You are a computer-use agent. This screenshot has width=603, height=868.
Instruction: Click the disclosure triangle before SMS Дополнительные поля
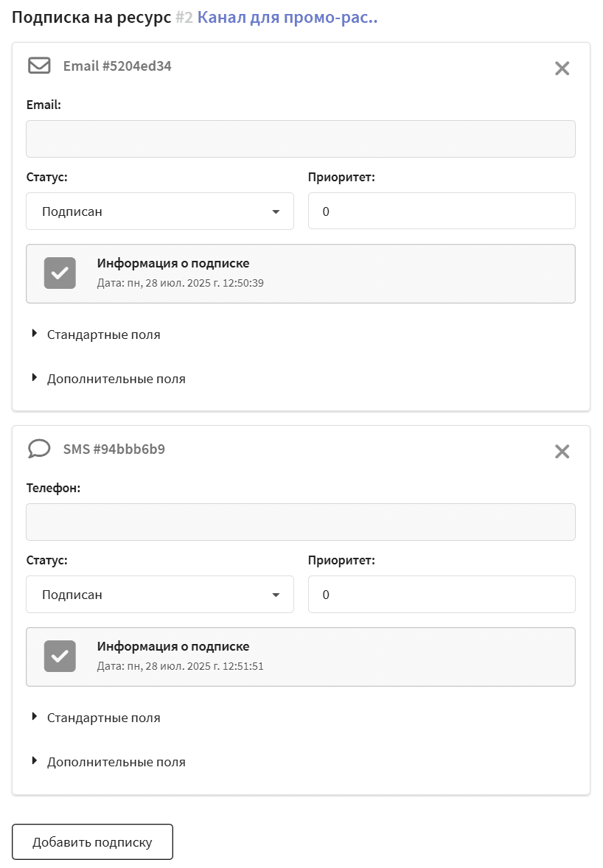tap(34, 761)
